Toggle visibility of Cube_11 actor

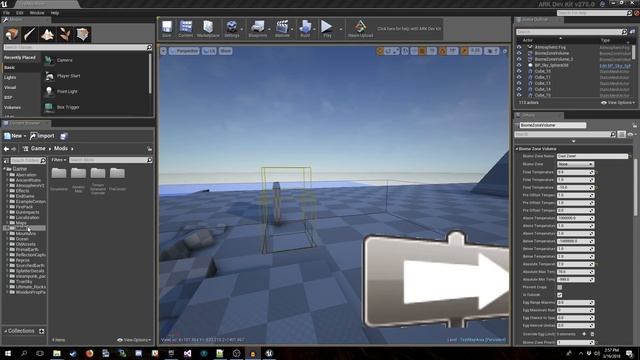click(x=519, y=77)
